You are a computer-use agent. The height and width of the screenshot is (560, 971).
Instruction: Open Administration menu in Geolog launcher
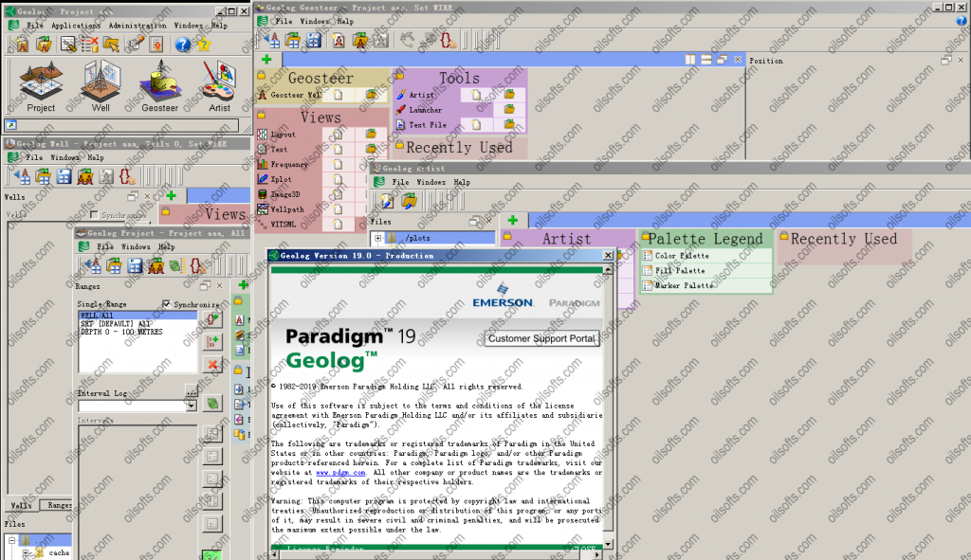click(x=137, y=26)
